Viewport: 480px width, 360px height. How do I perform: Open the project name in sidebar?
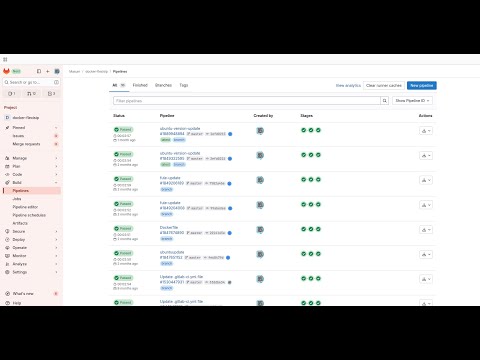pyautogui.click(x=31, y=118)
